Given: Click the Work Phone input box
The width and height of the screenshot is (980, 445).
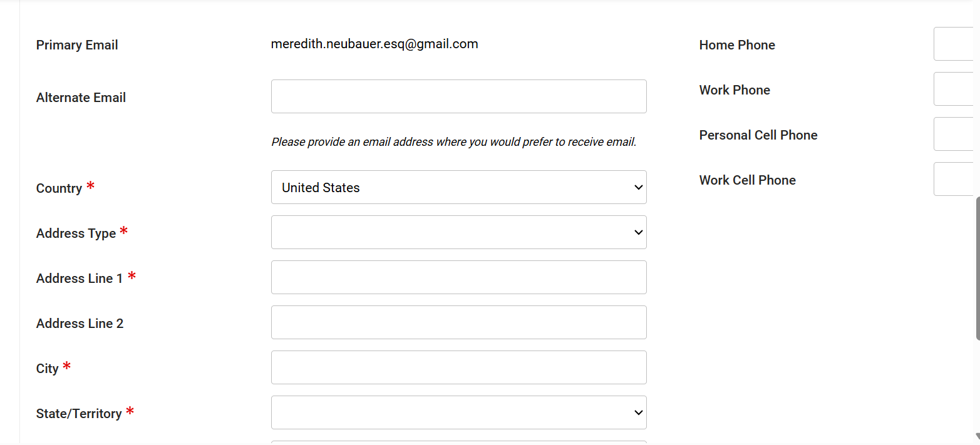Looking at the screenshot, I should click(x=955, y=89).
